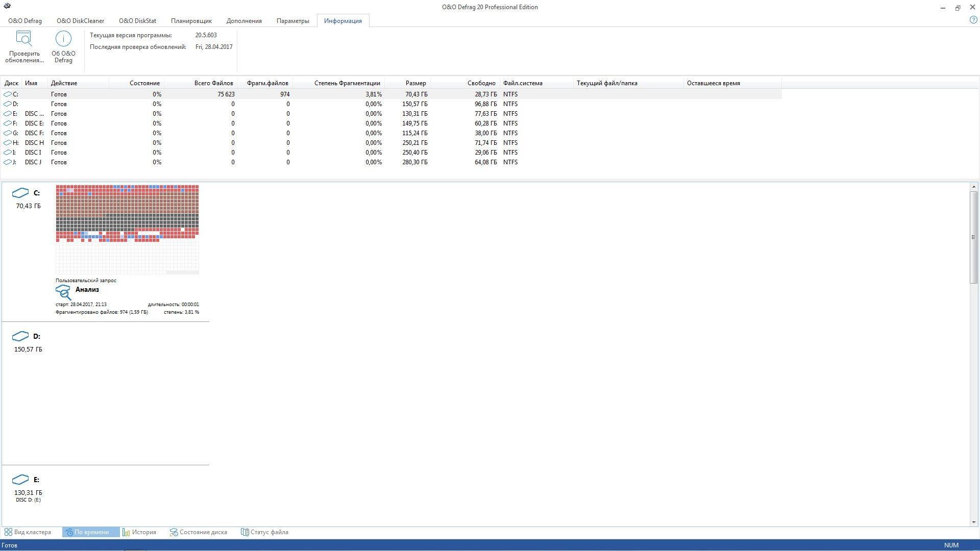Viewport: 980px width, 551px height.
Task: Click the drive icon in row E:
Action: point(8,114)
